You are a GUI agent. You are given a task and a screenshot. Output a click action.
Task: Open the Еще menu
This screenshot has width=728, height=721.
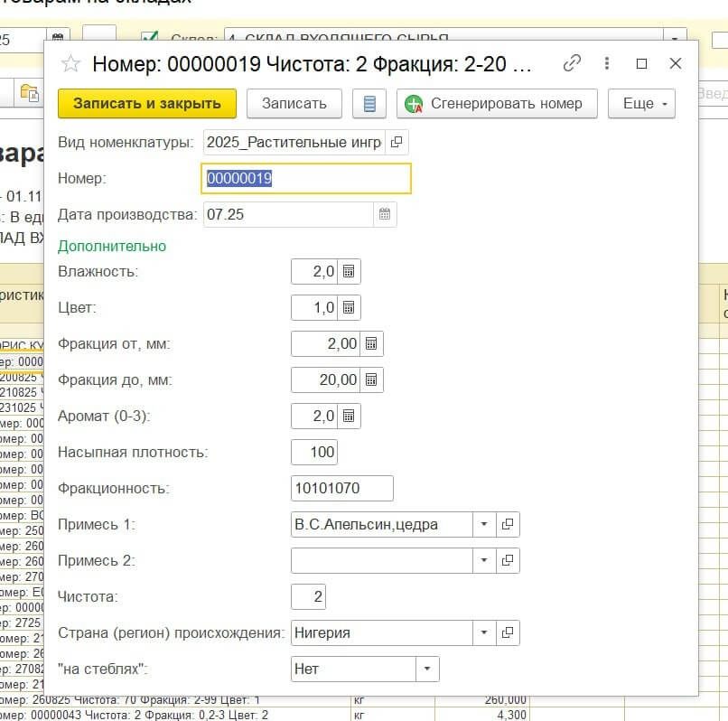tap(641, 104)
